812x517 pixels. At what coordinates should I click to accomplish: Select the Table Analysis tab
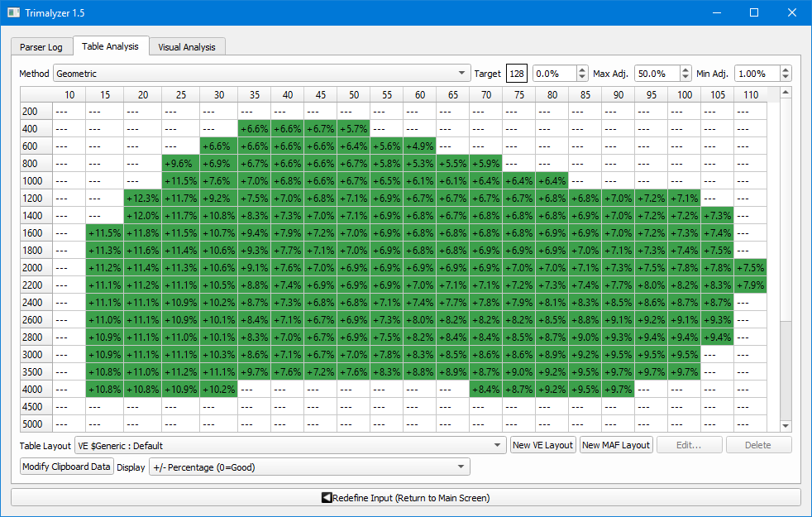tap(109, 46)
